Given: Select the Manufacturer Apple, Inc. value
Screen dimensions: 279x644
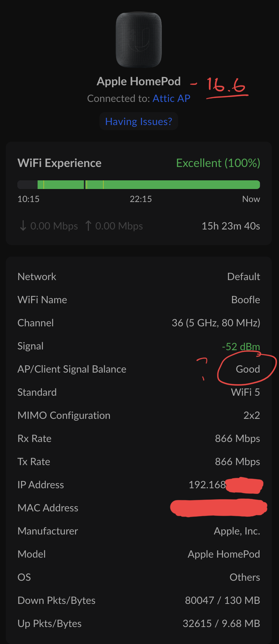Looking at the screenshot, I should click(x=237, y=531).
